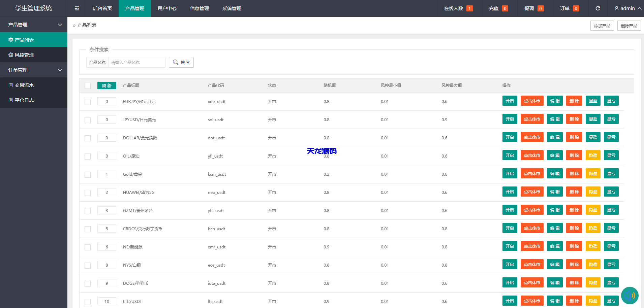Image resolution: width=644 pixels, height=308 pixels.
Task: Open 交易流水 in the sidebar
Action: (34, 85)
